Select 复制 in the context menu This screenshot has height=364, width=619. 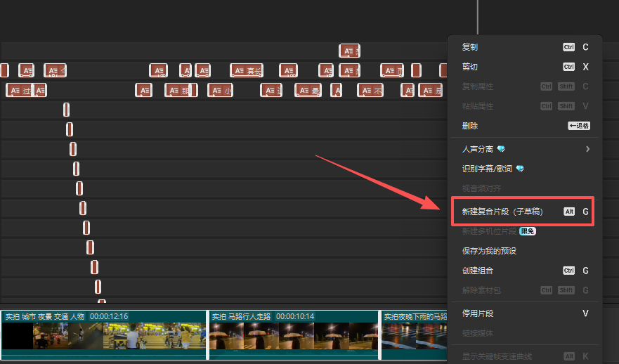coord(470,47)
